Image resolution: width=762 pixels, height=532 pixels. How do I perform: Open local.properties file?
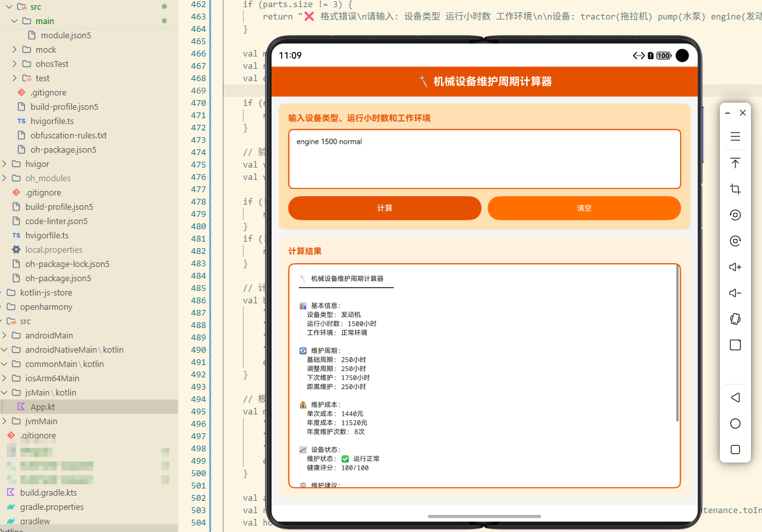tap(54, 249)
